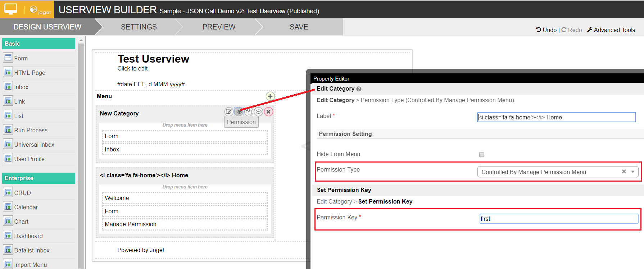Click the SAVE step tab
644x269 pixels.
(299, 27)
